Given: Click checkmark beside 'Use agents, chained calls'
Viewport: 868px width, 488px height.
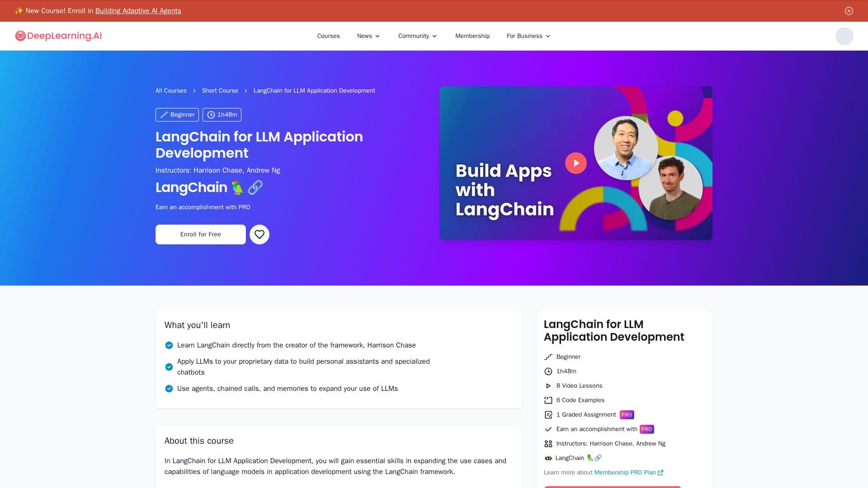Looking at the screenshot, I should 169,389.
